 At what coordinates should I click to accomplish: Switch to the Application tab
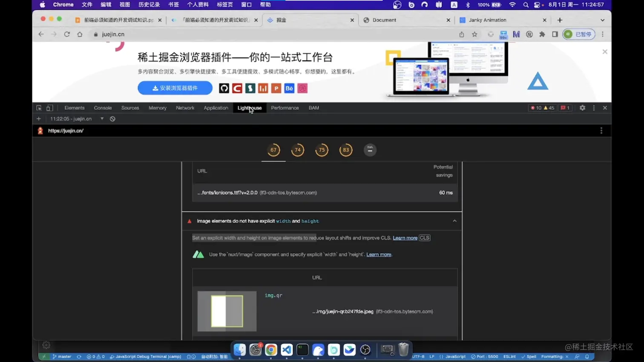216,108
